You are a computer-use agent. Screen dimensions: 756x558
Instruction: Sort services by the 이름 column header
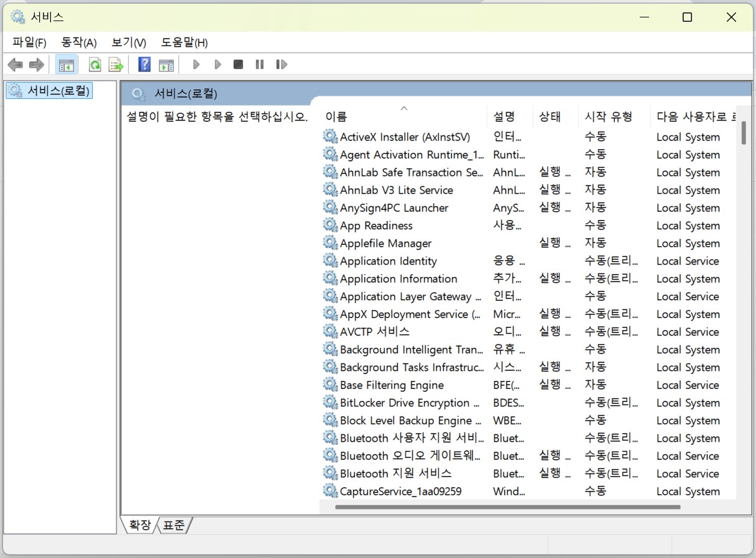[x=336, y=116]
